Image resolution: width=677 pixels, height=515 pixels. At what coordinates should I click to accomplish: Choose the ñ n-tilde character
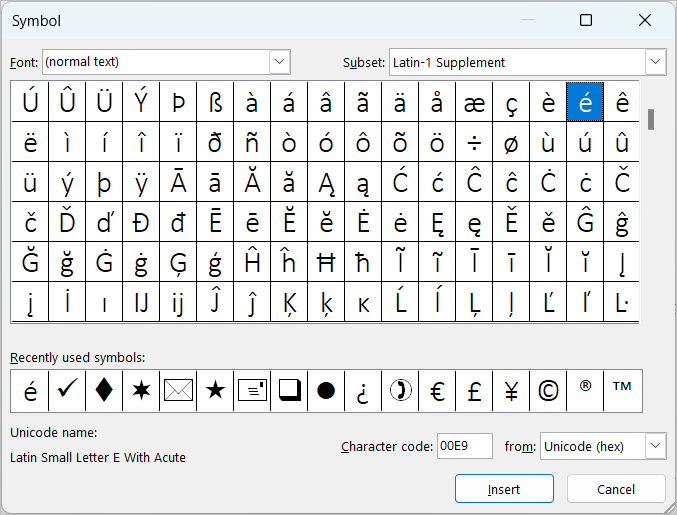[x=252, y=142]
